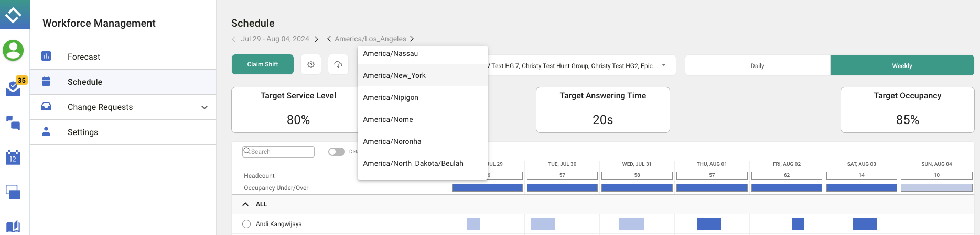980x235 pixels.
Task: Click the overlapping windows sidebar icon
Action: [13, 192]
